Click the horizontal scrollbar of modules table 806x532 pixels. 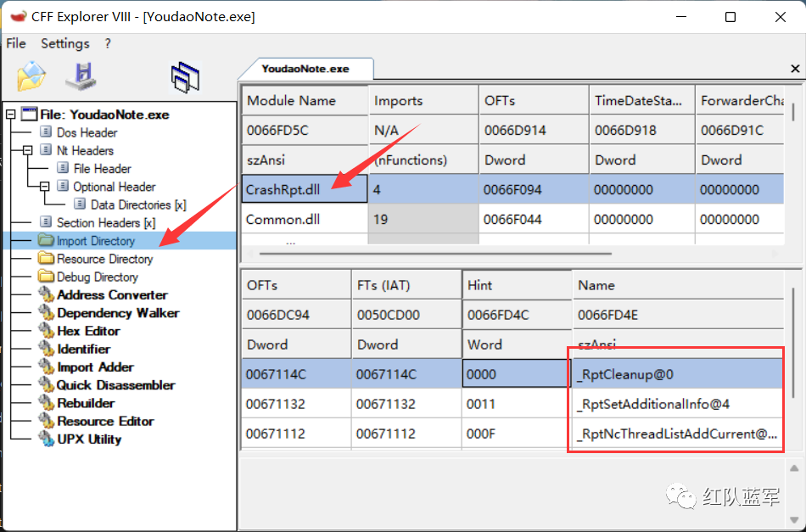click(435, 254)
